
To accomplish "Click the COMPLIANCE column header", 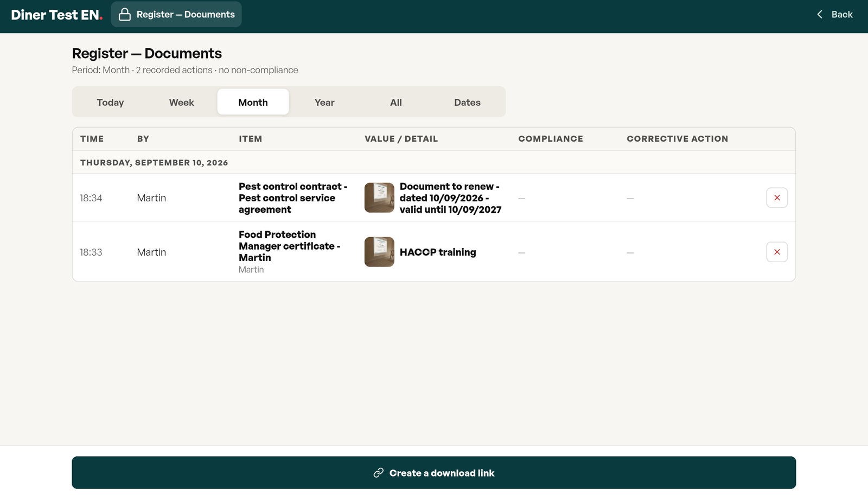I will [551, 139].
